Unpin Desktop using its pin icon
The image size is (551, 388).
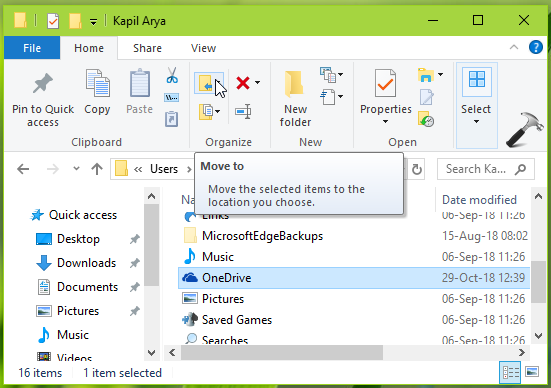135,239
